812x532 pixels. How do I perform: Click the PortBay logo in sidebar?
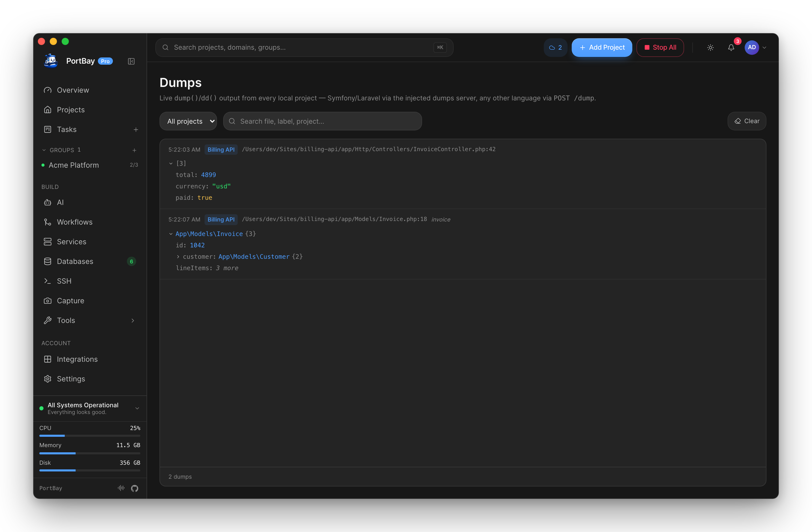point(51,61)
